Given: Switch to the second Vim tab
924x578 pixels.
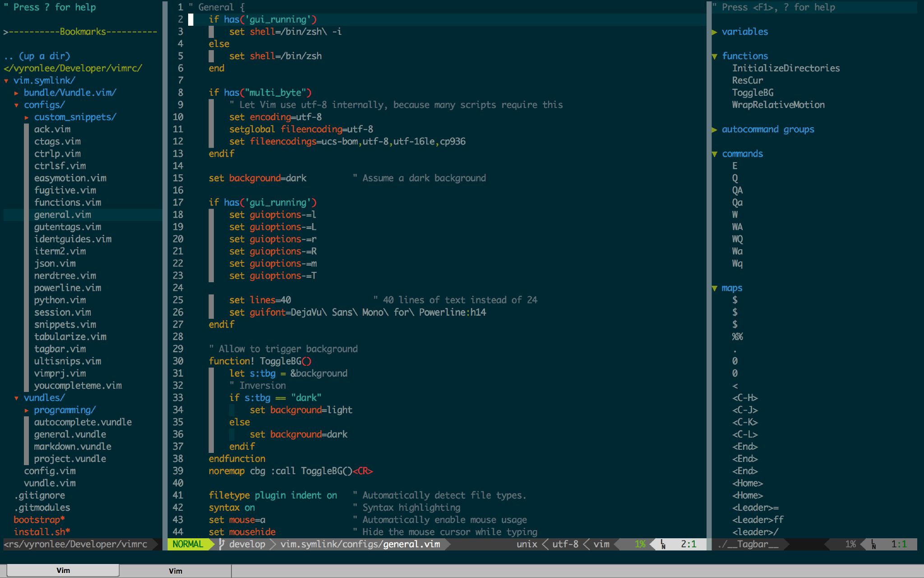Looking at the screenshot, I should pos(176,571).
